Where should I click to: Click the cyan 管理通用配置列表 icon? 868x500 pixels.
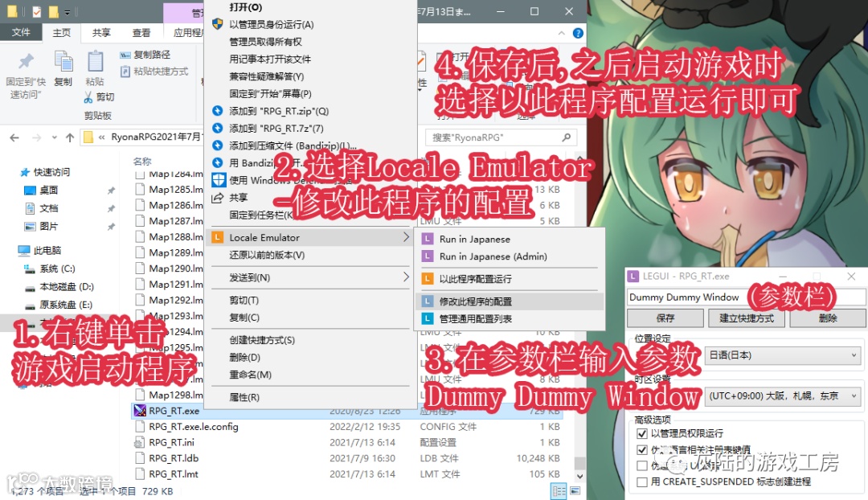pos(428,318)
